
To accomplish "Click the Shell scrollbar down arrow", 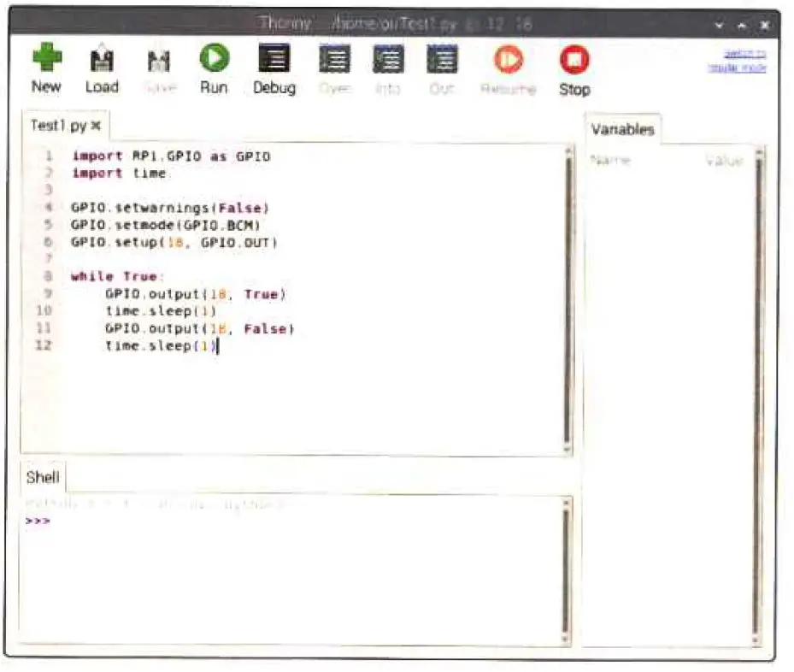I will [566, 639].
